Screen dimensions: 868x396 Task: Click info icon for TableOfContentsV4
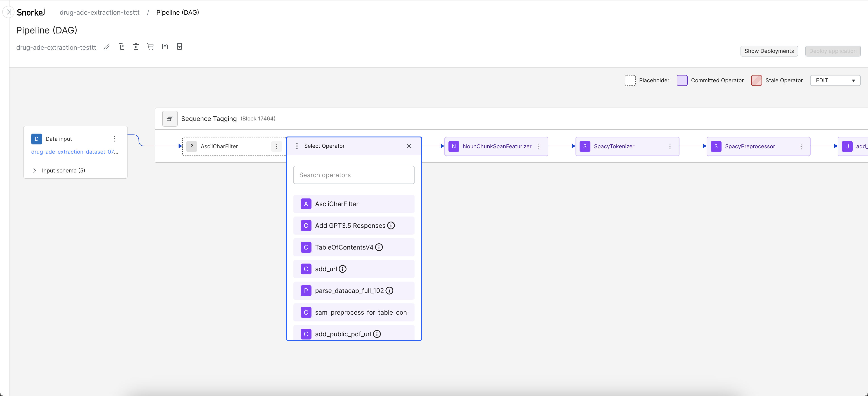tap(379, 247)
